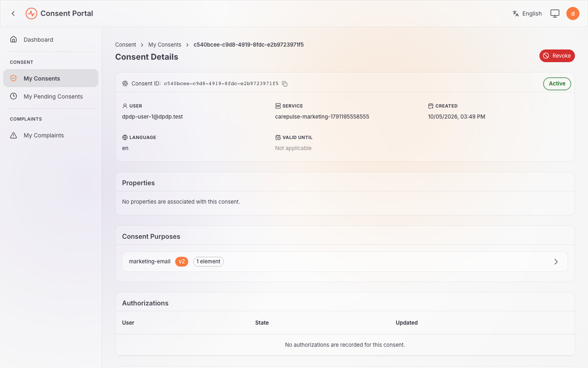Click the service name carepulse-marketing-1791195558555
The width and height of the screenshot is (588, 368).
click(322, 117)
